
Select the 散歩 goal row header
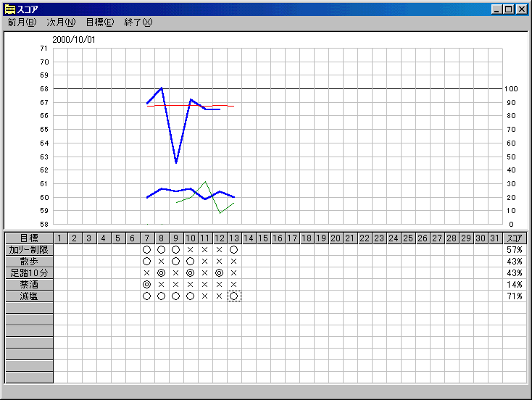click(29, 262)
